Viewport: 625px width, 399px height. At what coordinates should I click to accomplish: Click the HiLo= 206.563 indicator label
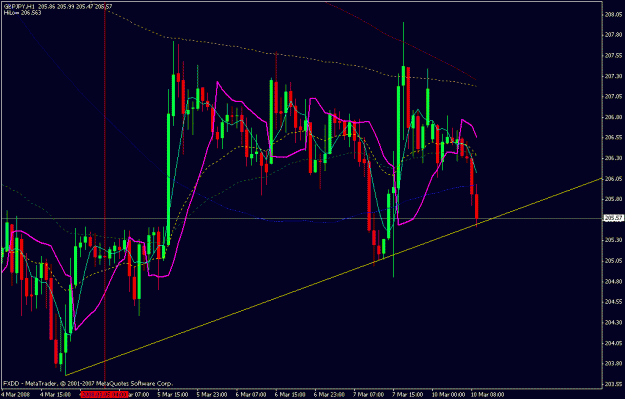pyautogui.click(x=23, y=13)
